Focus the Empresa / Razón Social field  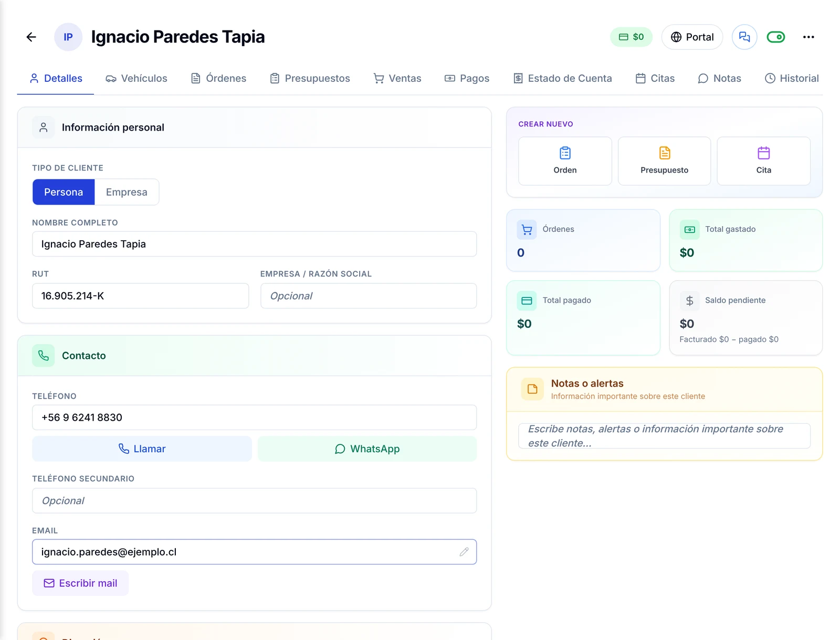click(369, 296)
